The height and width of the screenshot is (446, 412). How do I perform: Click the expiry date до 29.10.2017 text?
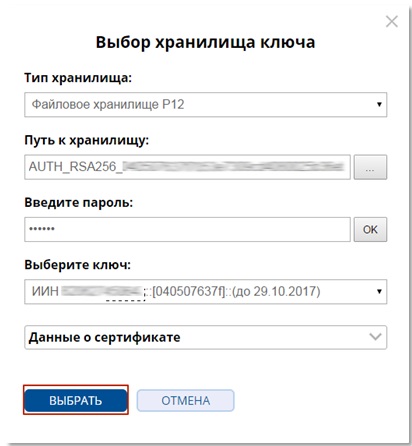click(x=276, y=291)
